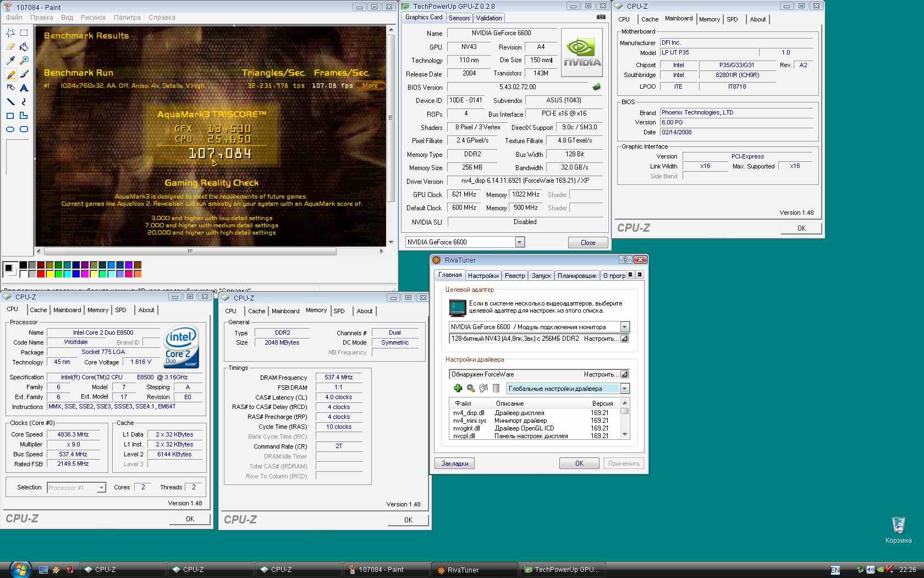Screen dimensions: 924x578
Task: Select the Rounded Rectangle tool
Action: point(24,129)
